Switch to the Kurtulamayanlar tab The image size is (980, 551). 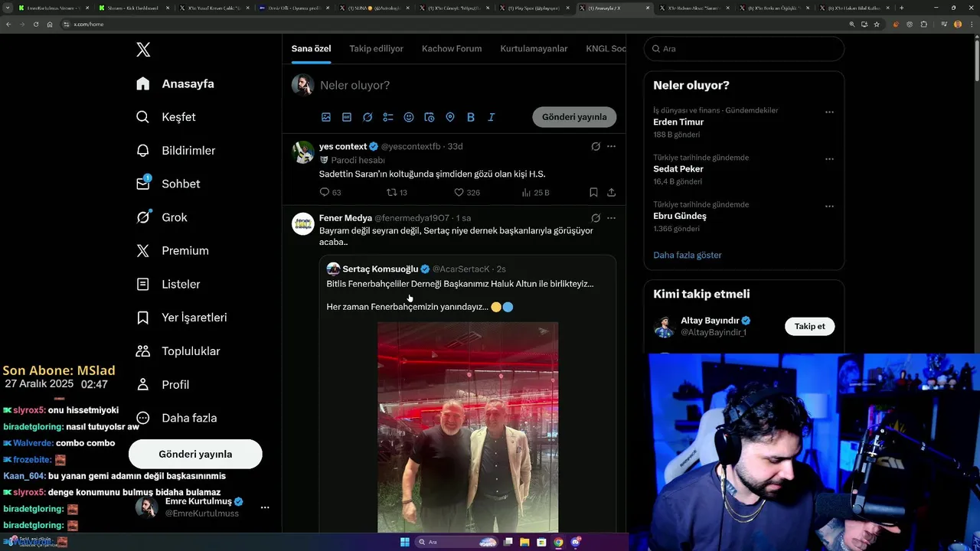tap(534, 48)
